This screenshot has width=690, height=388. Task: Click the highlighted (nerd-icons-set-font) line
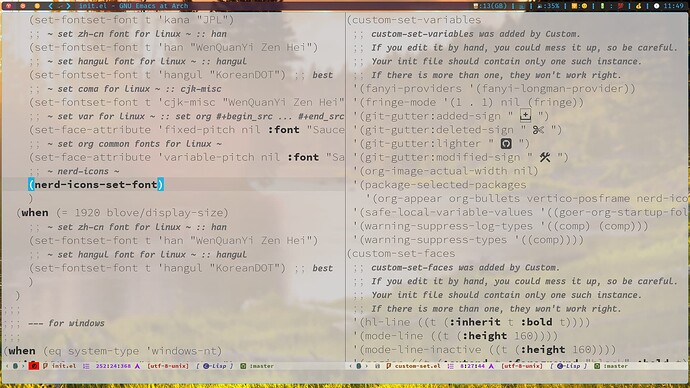click(x=96, y=184)
